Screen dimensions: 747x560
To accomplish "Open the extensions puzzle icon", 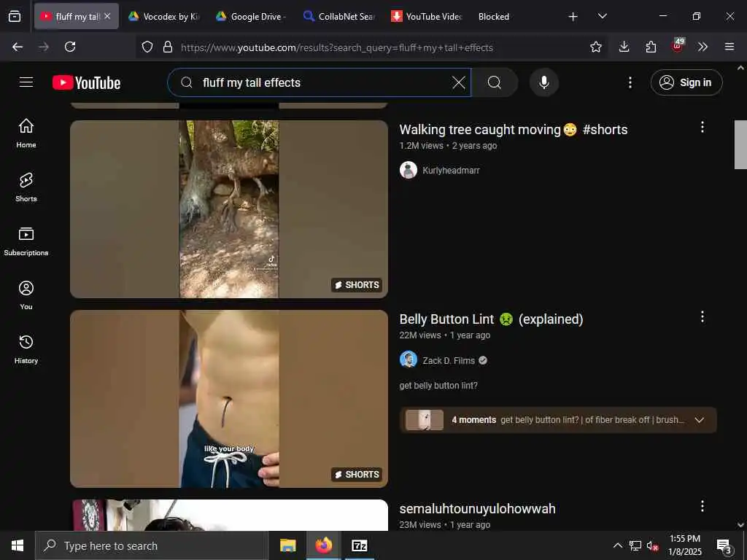I will pos(651,47).
